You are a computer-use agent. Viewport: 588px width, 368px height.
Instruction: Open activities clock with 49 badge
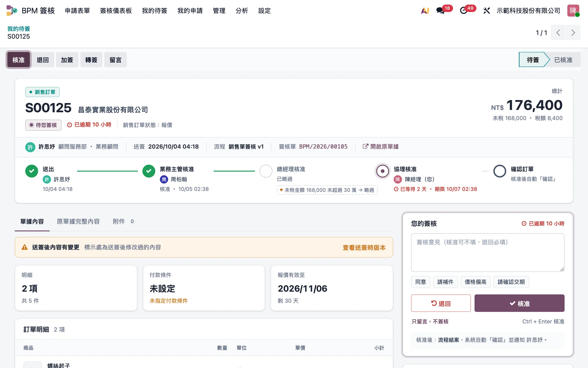467,10
